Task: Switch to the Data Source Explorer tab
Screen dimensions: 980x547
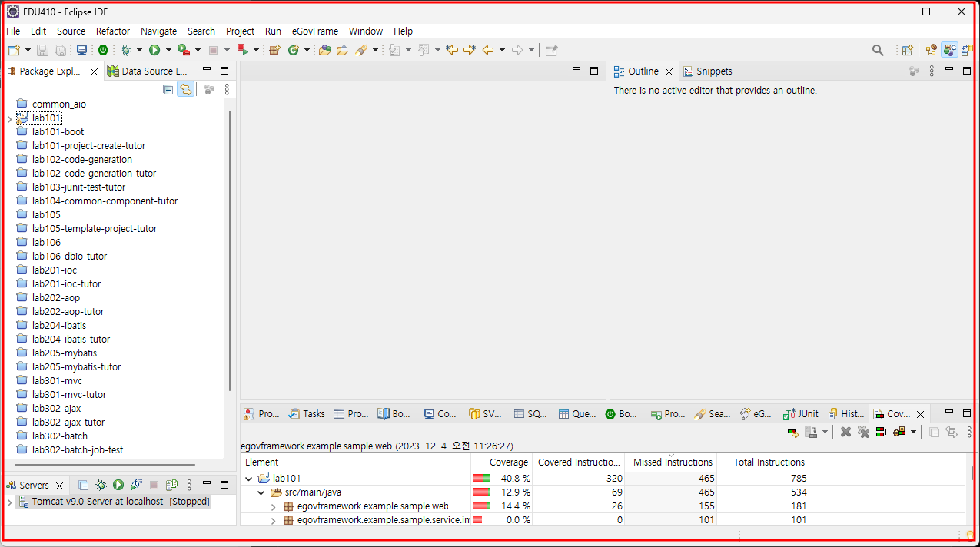Action: [148, 71]
